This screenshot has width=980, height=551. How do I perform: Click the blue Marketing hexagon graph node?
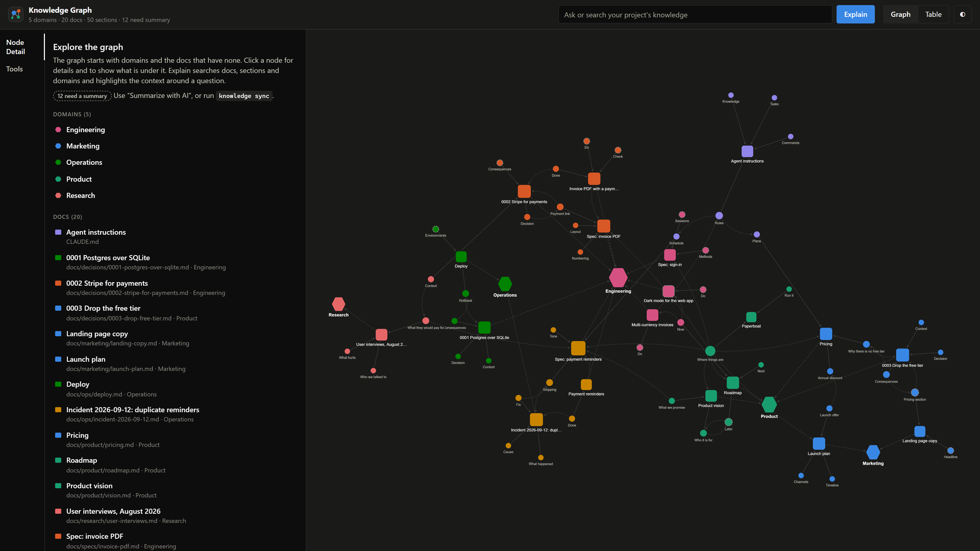pos(873,452)
